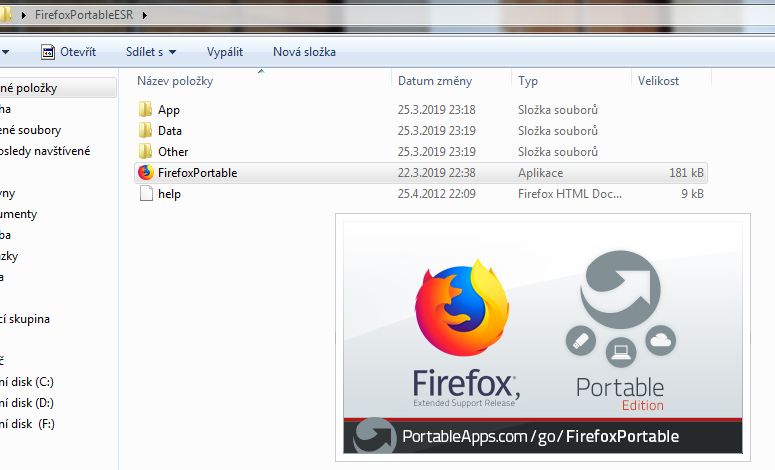Click the laptop icon in splash image

coord(621,352)
